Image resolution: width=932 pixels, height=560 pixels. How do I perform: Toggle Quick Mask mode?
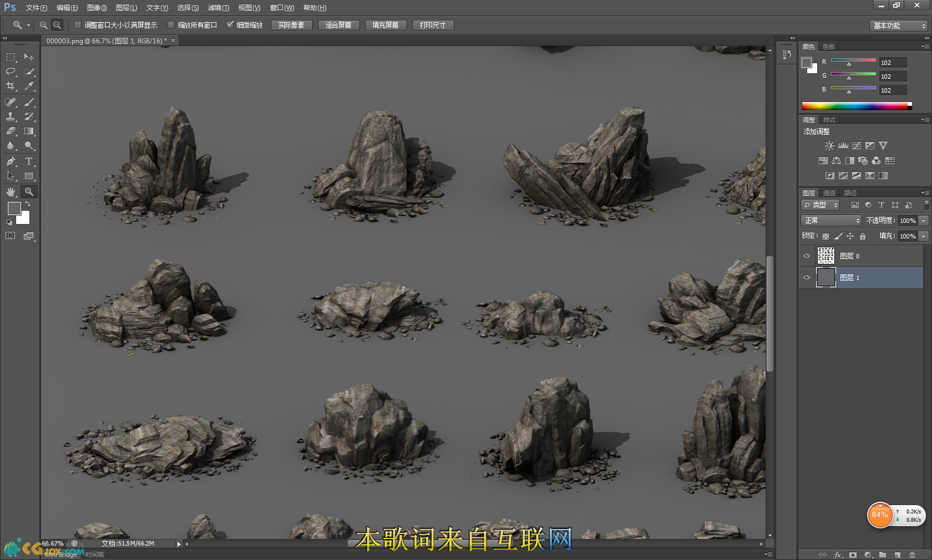click(x=11, y=236)
